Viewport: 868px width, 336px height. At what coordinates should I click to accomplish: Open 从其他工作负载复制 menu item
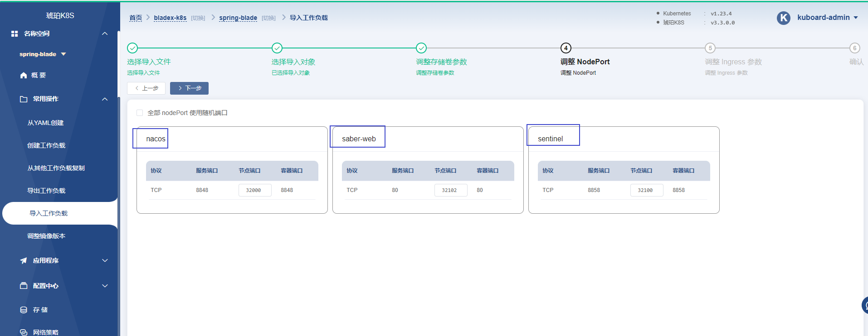point(56,168)
